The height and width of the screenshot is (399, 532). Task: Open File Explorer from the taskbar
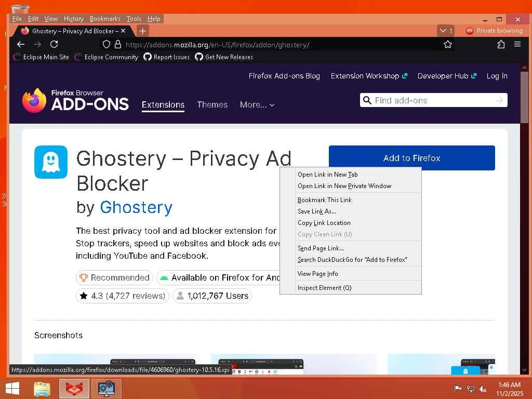click(x=42, y=389)
